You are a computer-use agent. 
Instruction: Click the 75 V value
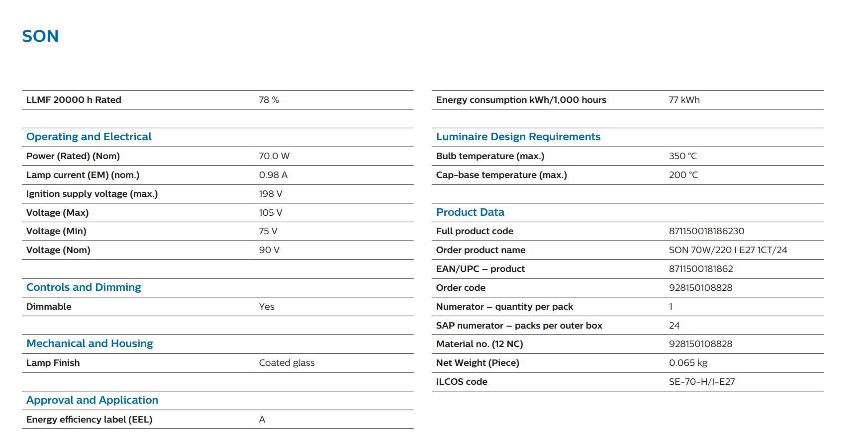pyautogui.click(x=268, y=231)
